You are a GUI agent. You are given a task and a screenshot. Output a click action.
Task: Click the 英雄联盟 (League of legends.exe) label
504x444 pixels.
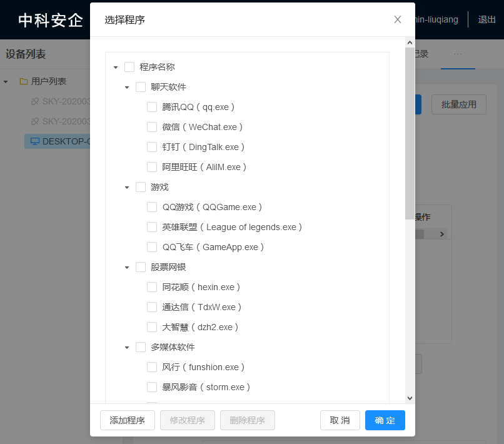[232, 227]
